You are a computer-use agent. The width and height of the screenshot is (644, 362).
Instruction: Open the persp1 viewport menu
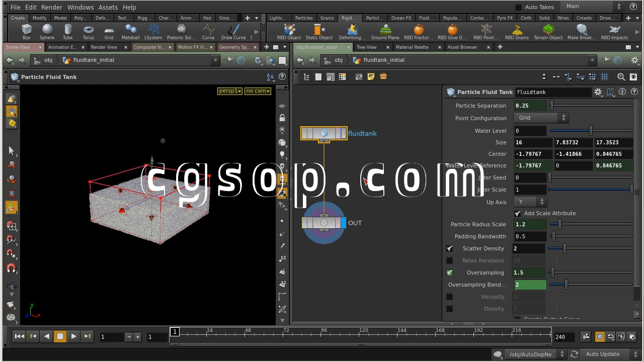(x=230, y=91)
